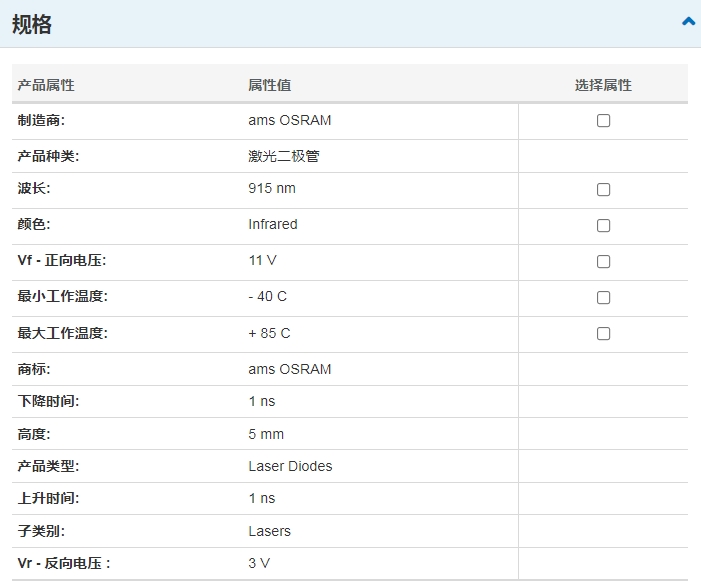Select the 颜色 Infrared checkbox
This screenshot has width=701, height=581.
point(603,226)
